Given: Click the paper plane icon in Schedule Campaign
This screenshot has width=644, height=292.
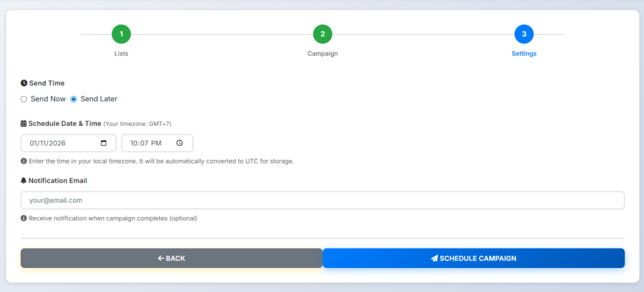Looking at the screenshot, I should (434, 258).
